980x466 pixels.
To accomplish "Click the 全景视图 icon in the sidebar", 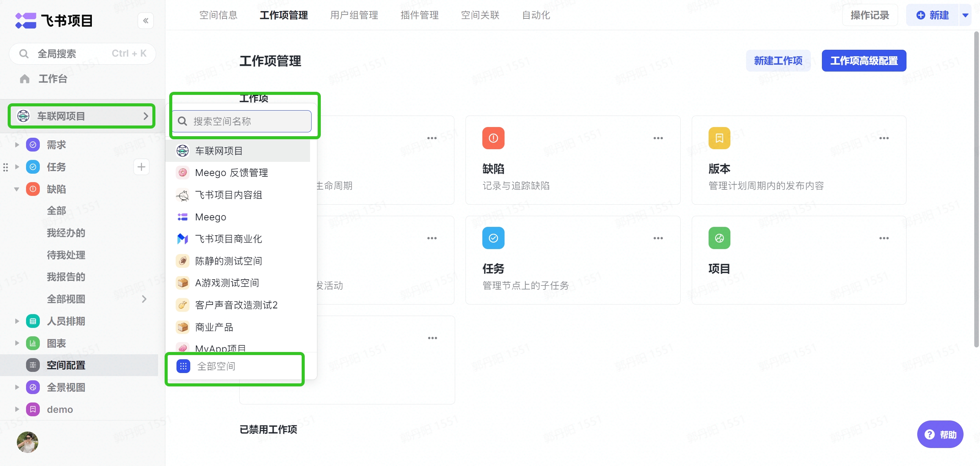I will 33,387.
